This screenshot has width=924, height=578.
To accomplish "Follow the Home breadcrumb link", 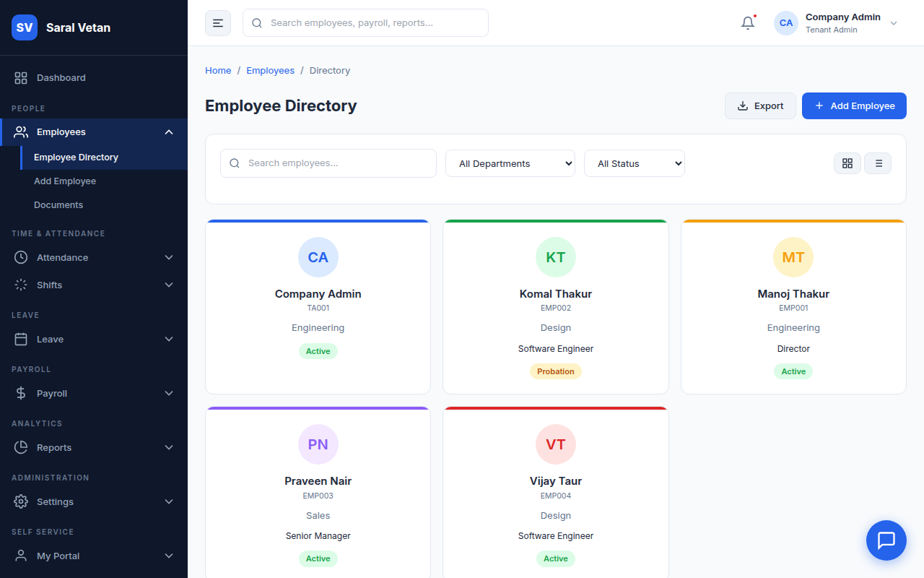I will click(x=218, y=70).
